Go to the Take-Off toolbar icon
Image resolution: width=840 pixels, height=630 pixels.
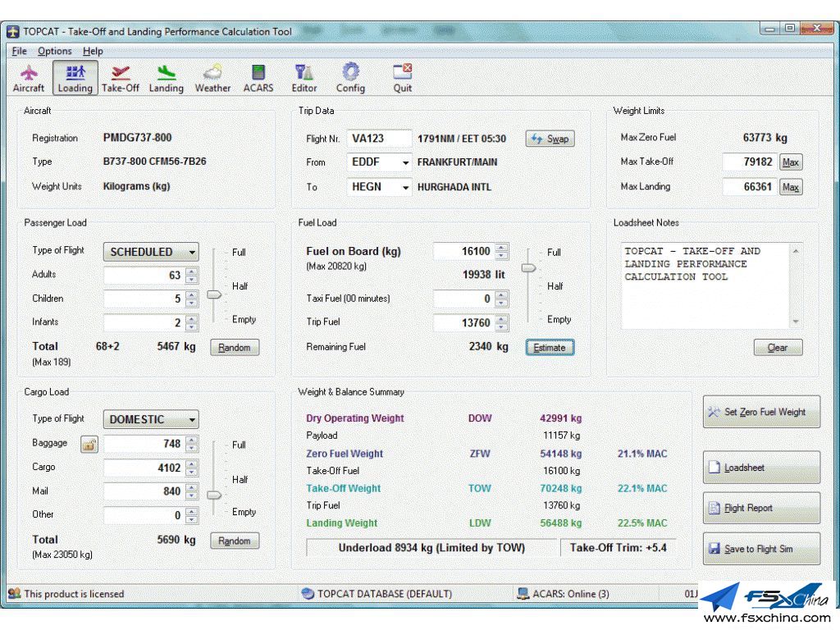pyautogui.click(x=121, y=78)
